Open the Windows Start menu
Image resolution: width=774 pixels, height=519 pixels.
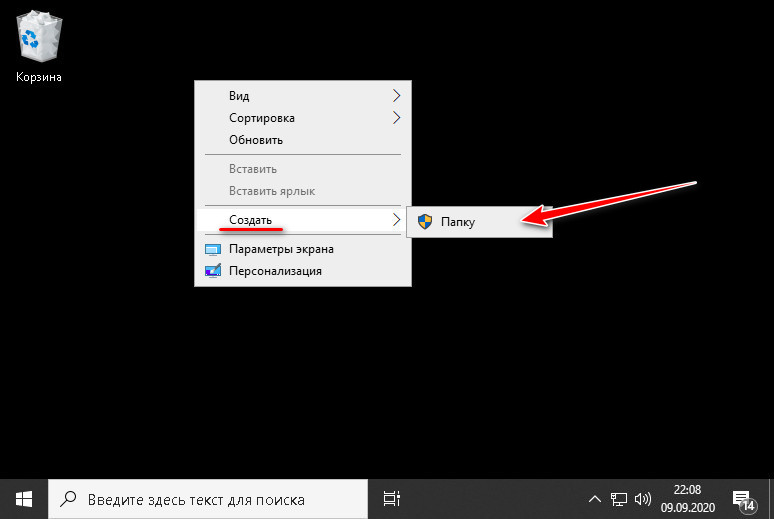click(24, 498)
